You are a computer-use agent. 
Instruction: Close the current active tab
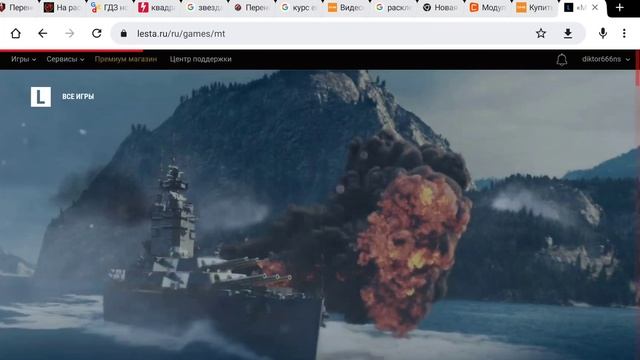click(595, 7)
